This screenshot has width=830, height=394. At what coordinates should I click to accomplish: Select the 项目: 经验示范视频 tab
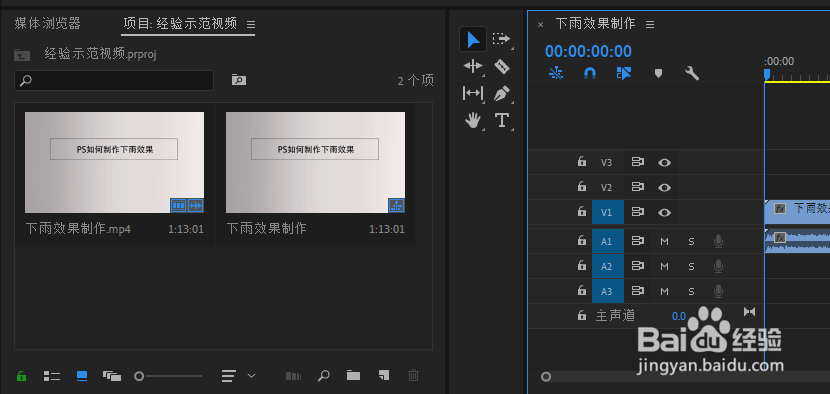(x=180, y=23)
